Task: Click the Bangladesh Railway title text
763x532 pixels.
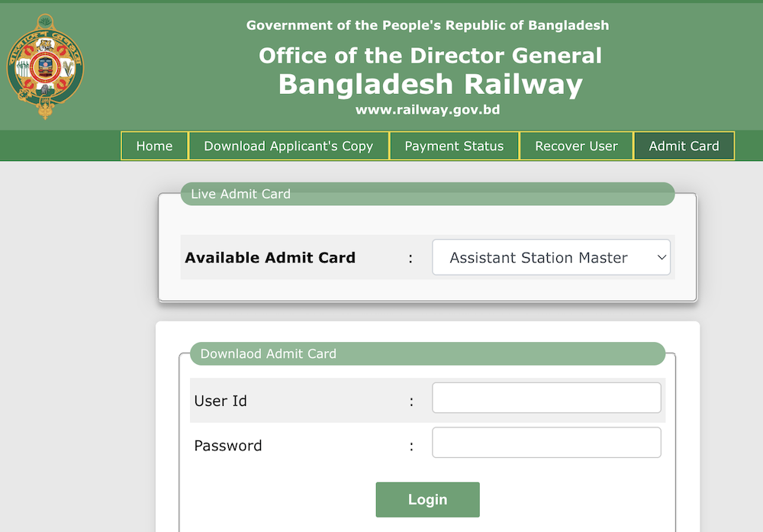Action: (x=430, y=84)
